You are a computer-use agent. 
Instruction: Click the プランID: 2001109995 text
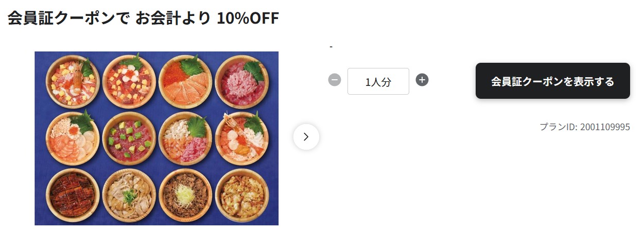(x=584, y=127)
